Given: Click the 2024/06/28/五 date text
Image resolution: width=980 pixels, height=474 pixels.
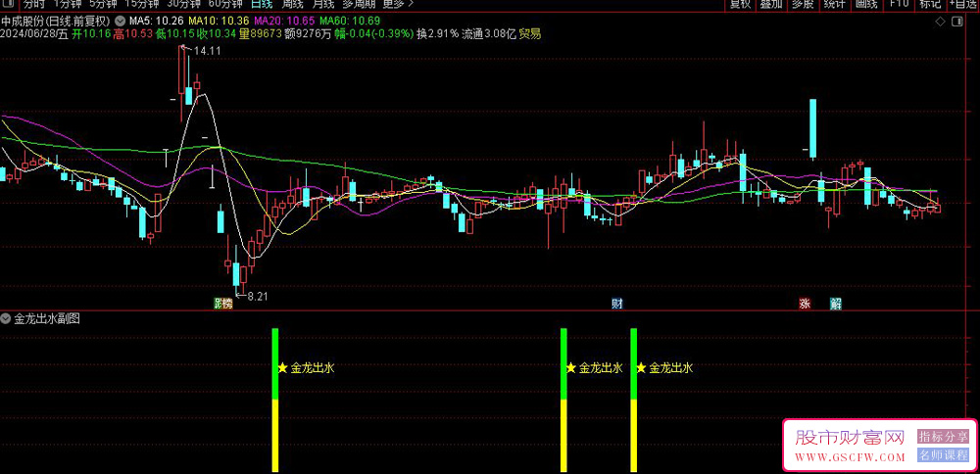Looking at the screenshot, I should point(34,33).
